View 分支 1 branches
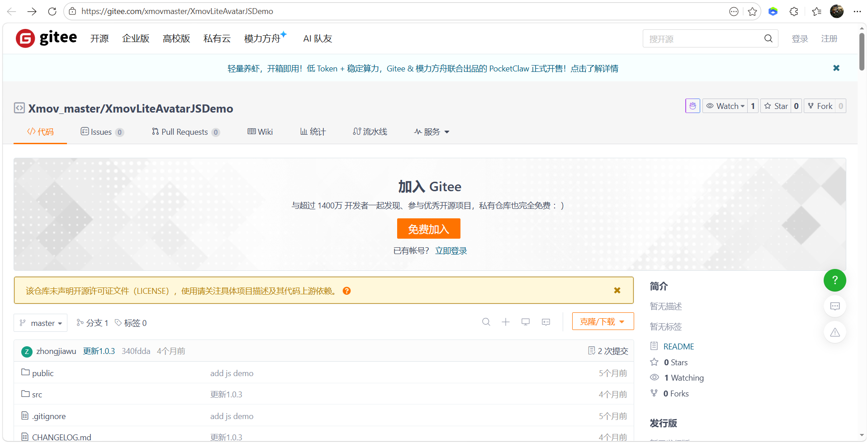 tap(93, 323)
